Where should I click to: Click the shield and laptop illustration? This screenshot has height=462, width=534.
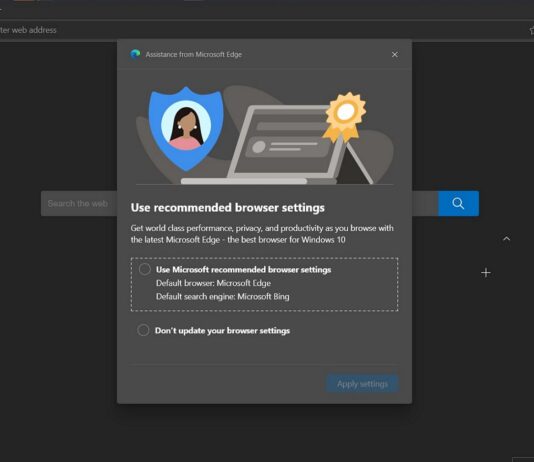[264, 135]
